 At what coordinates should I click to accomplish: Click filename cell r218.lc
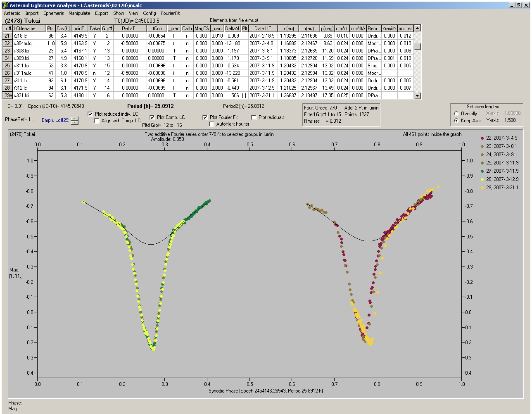click(29, 36)
